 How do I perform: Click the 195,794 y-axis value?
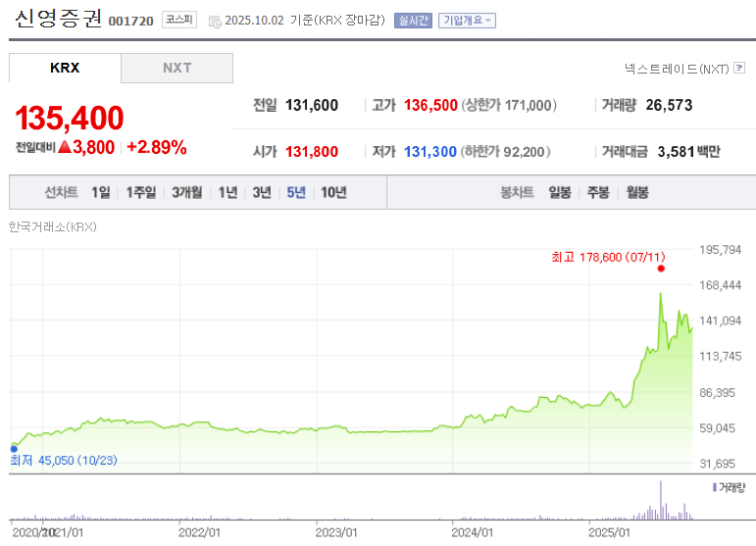[720, 250]
